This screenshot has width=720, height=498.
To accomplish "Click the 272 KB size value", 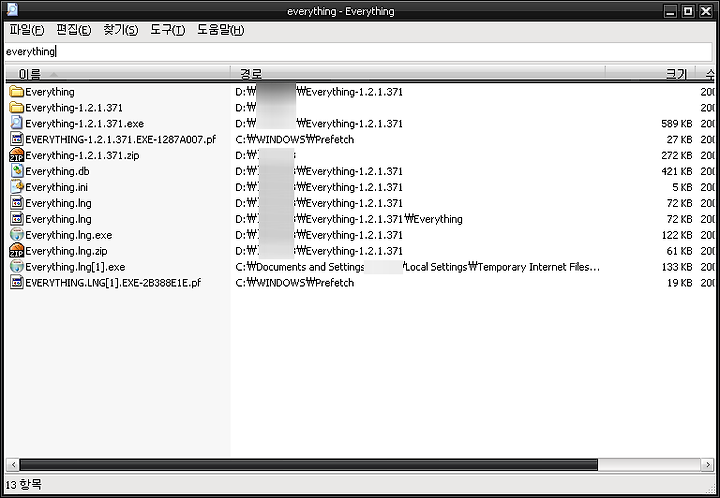I will [x=676, y=155].
